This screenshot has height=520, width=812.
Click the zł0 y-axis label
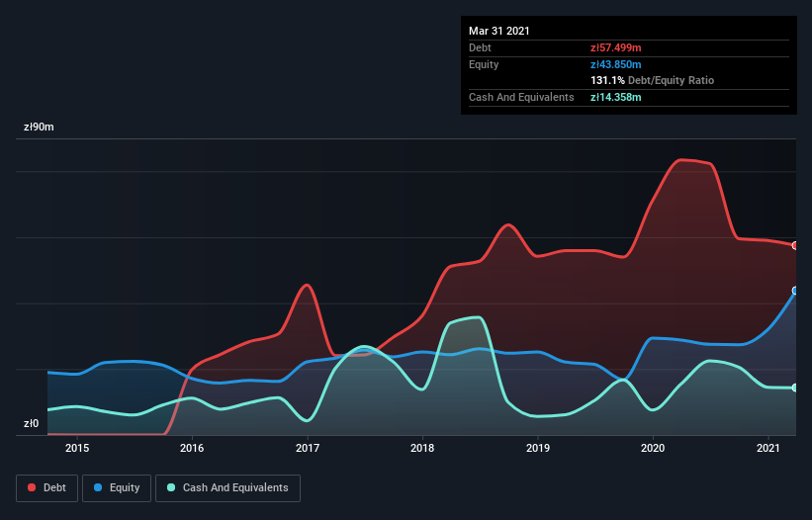point(31,424)
